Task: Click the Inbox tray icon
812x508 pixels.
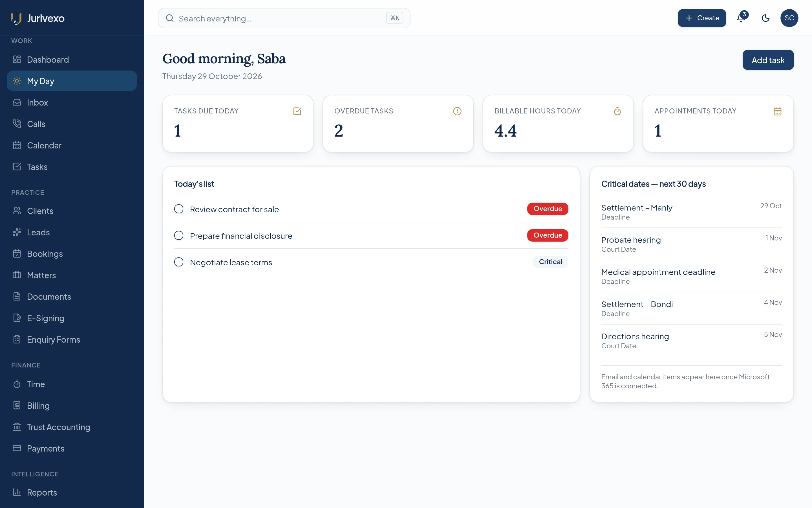Action: coord(17,102)
